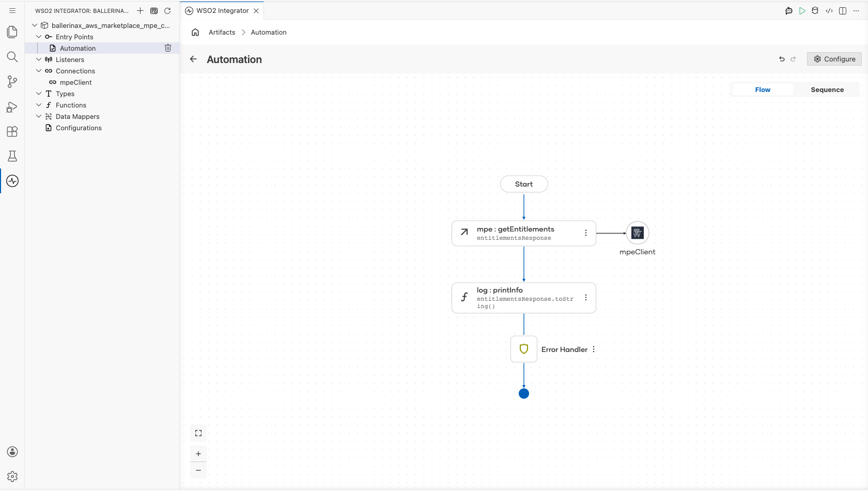This screenshot has width=868, height=491.
Task: Click the Configure button
Action: coord(834,59)
